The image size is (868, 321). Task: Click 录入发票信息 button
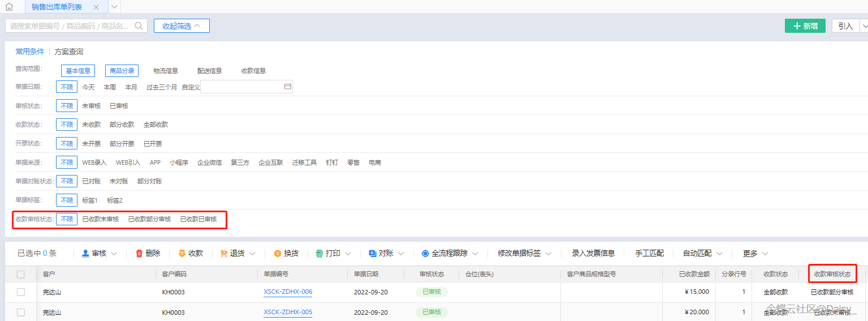pos(593,253)
